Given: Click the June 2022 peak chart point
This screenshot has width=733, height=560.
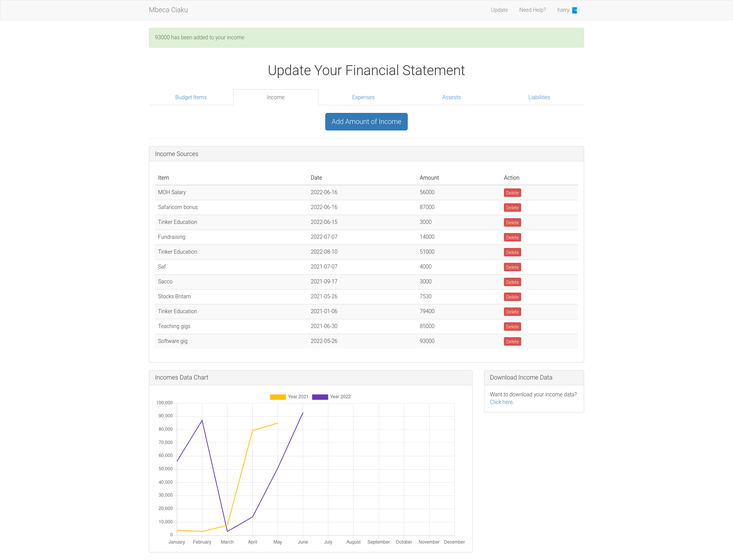Looking at the screenshot, I should (x=303, y=412).
